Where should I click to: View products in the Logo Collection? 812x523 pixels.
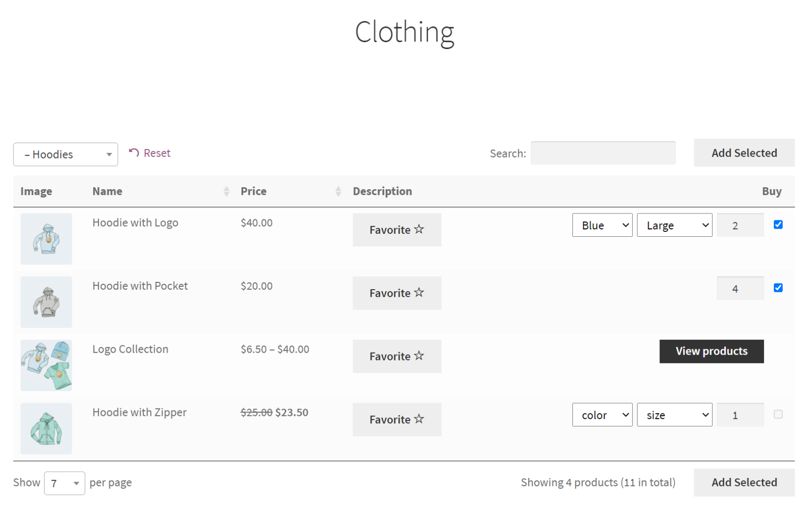pyautogui.click(x=711, y=351)
